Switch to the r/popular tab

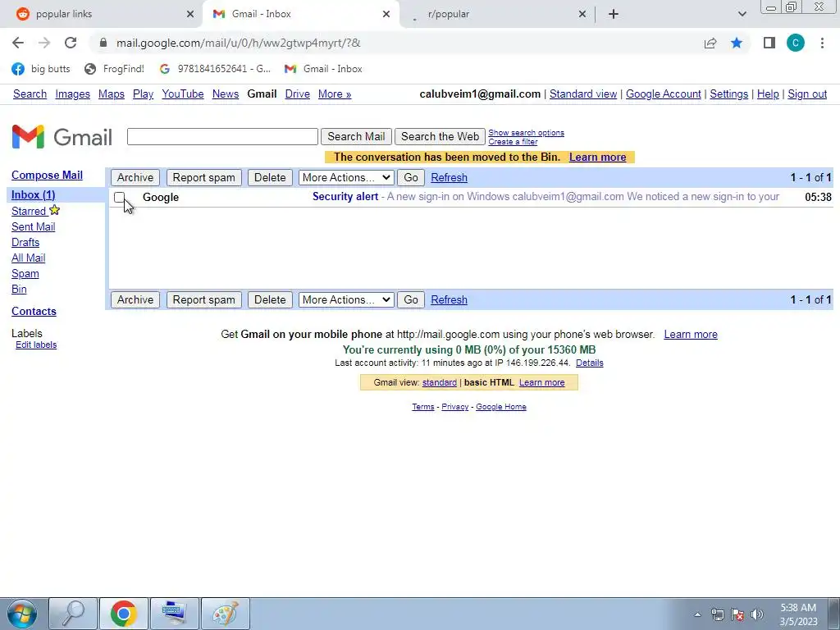[449, 14]
